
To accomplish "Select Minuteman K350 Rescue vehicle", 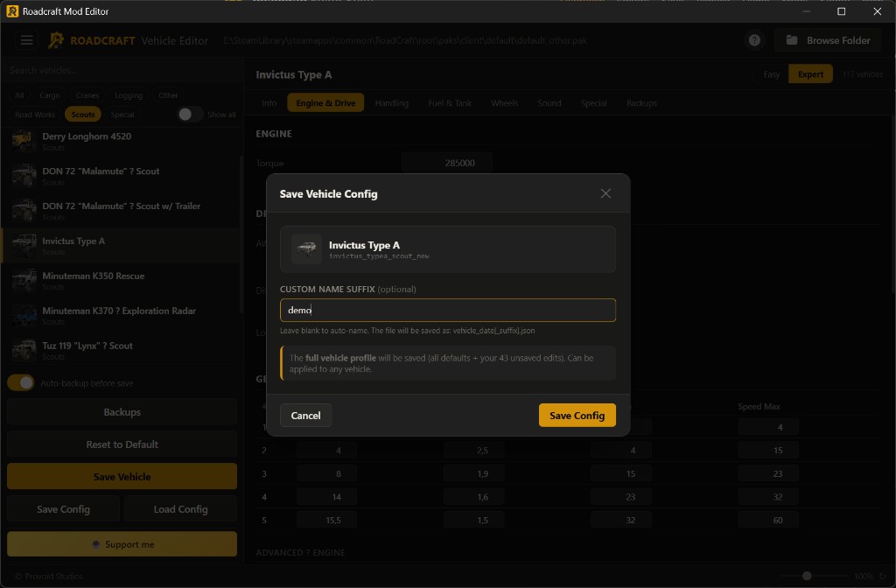I will pos(120,280).
